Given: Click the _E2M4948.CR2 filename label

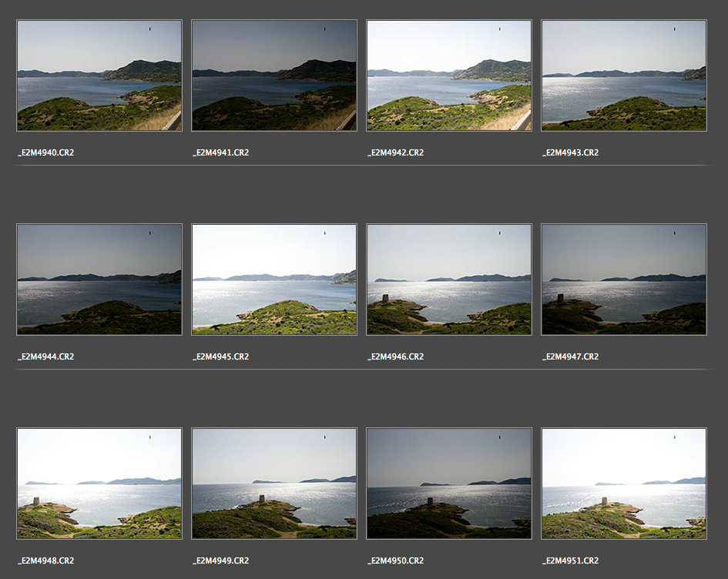Looking at the screenshot, I should (x=45, y=561).
